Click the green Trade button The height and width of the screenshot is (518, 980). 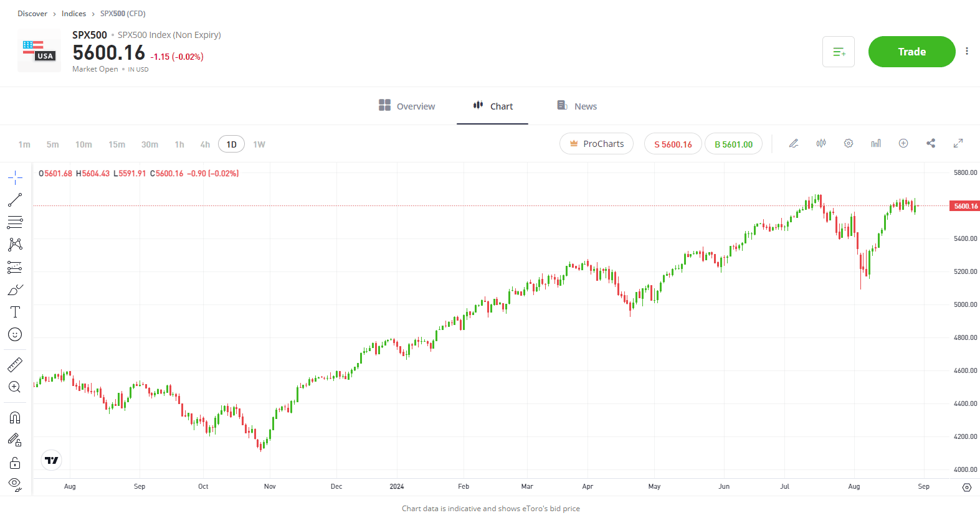911,52
